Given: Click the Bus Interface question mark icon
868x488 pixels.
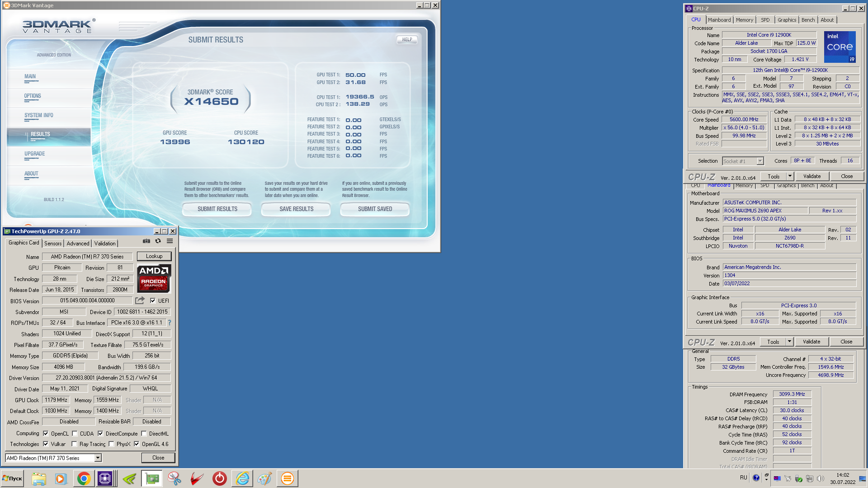Looking at the screenshot, I should [170, 323].
